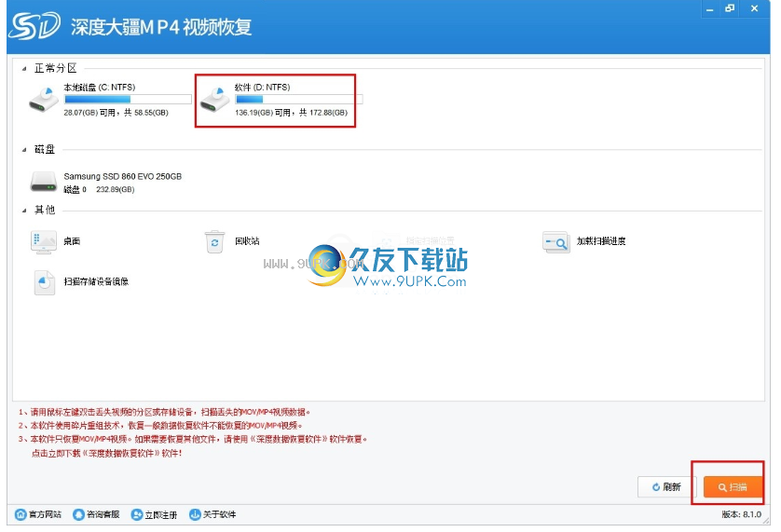Restore down the window
Screen dimensions: 781x532
[730, 9]
